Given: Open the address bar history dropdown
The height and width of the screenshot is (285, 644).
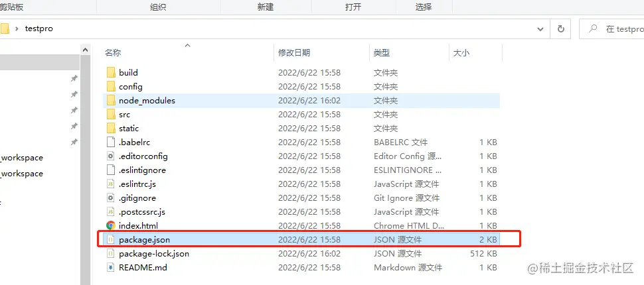Looking at the screenshot, I should 540,29.
